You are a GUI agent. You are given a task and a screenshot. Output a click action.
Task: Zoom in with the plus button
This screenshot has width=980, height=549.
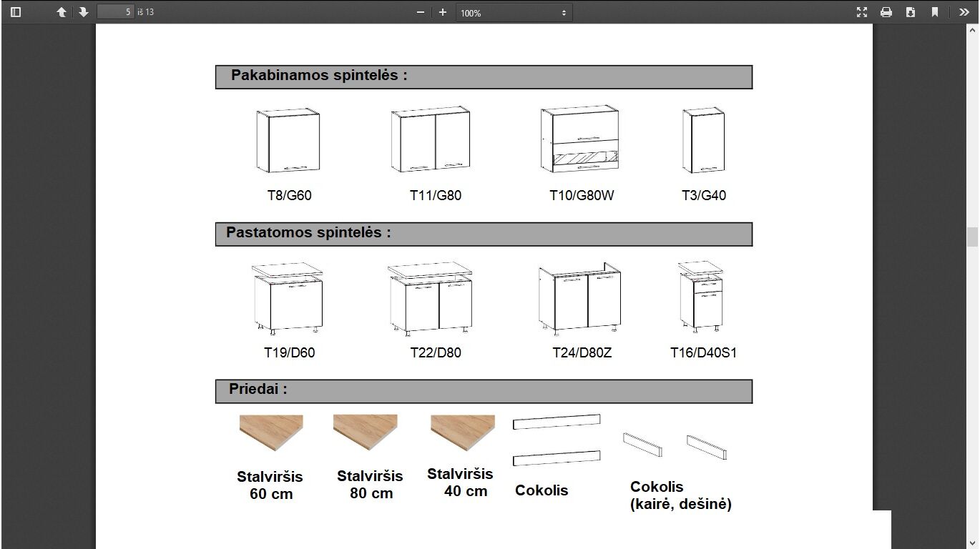[443, 12]
